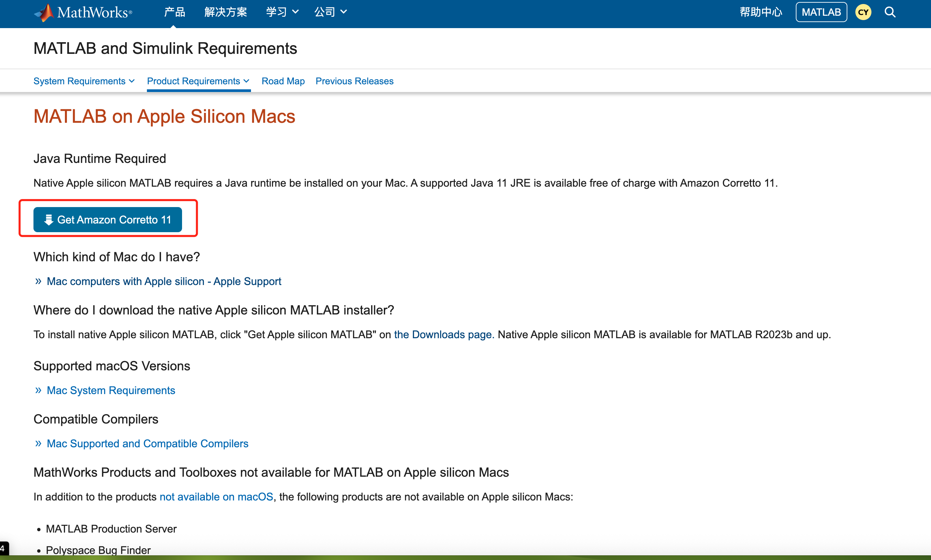
Task: Switch to the Road Map tab
Action: pyautogui.click(x=283, y=81)
